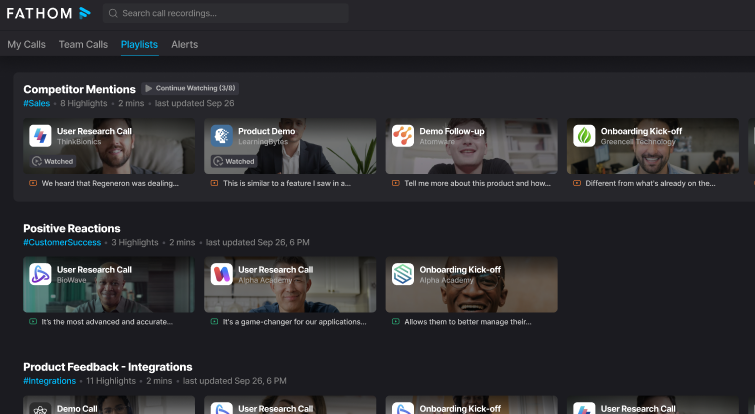Click highlight icon beside 'It's the most advanced'

[33, 322]
